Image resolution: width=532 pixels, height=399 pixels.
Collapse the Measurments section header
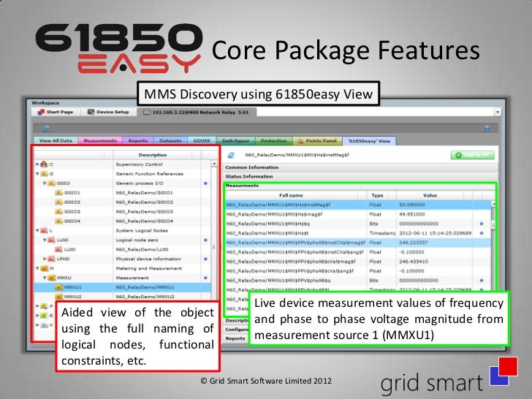[360, 186]
